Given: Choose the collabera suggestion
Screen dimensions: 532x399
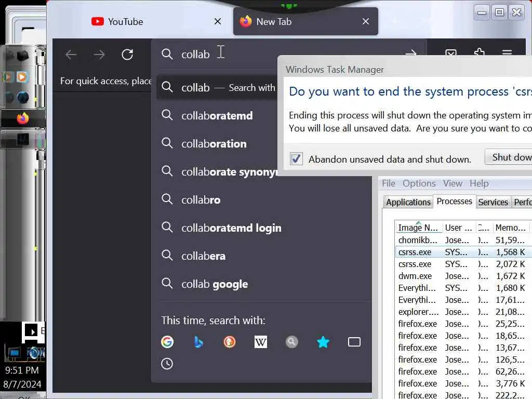Looking at the screenshot, I should (x=264, y=256).
